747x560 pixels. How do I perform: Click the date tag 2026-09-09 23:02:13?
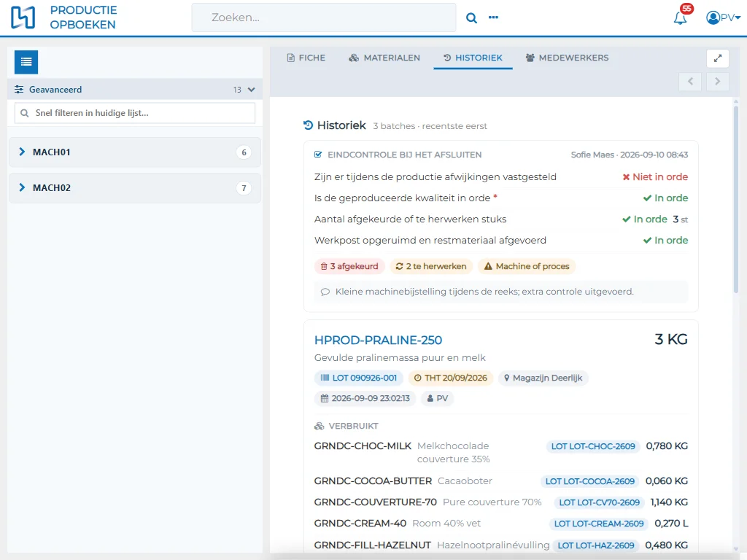click(x=365, y=399)
